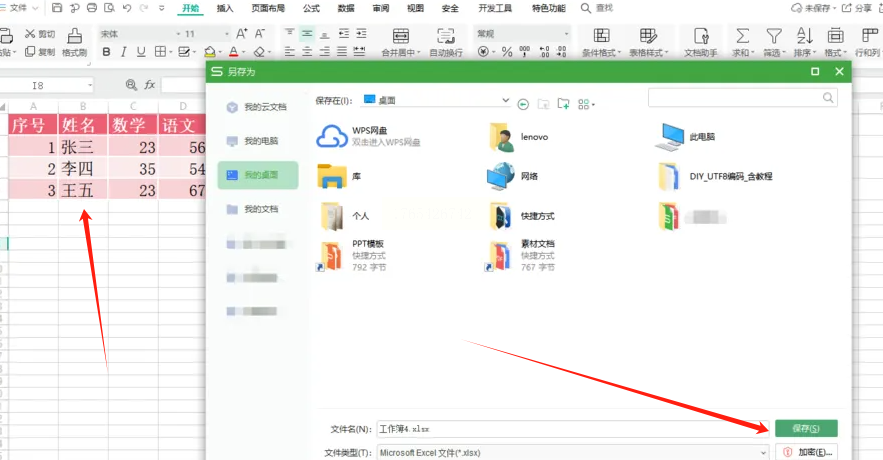Toggle top vertical alignment

[x=289, y=34]
